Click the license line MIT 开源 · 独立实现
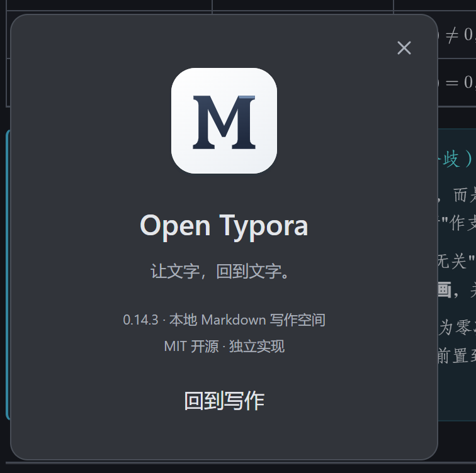The image size is (476, 473). tap(224, 347)
